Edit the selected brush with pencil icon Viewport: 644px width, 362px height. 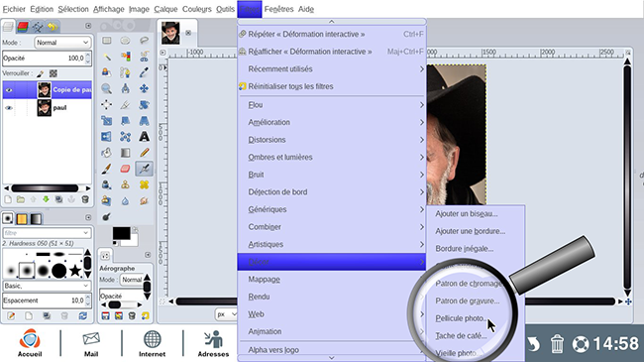11,316
